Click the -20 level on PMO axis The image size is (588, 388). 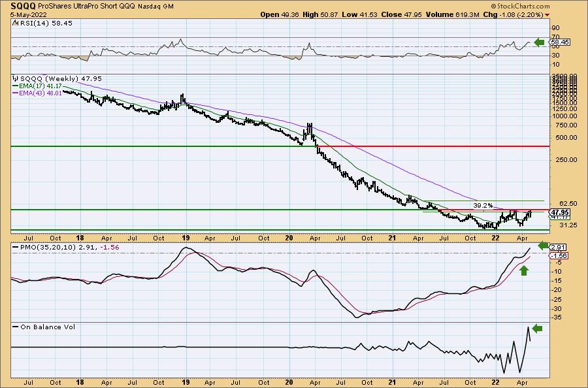[x=557, y=290]
